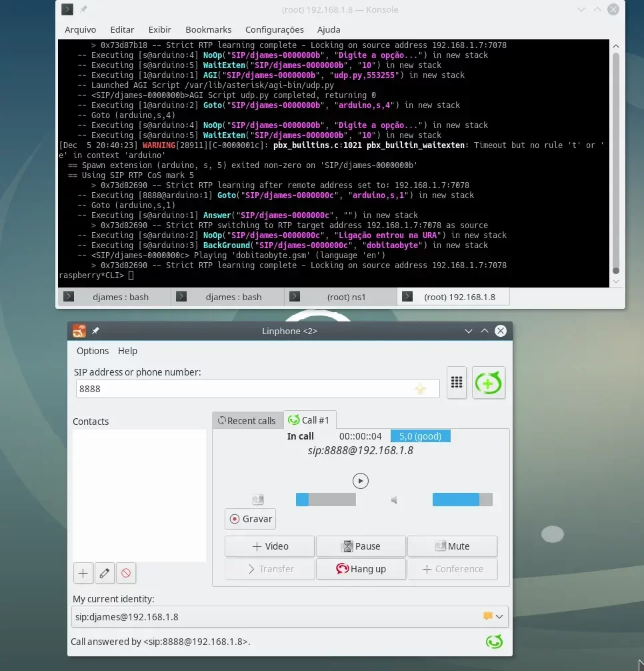Pause the current call
This screenshot has height=671, width=644.
361,546
